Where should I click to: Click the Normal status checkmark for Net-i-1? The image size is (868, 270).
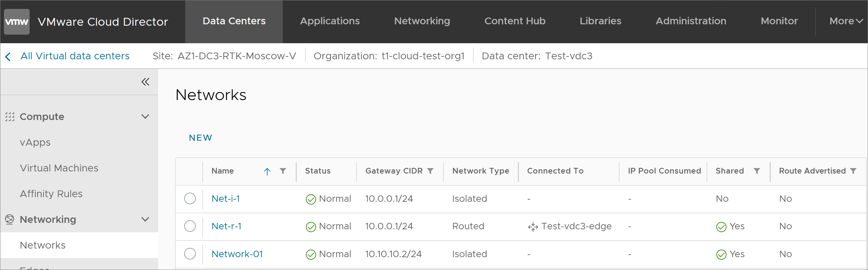[311, 199]
